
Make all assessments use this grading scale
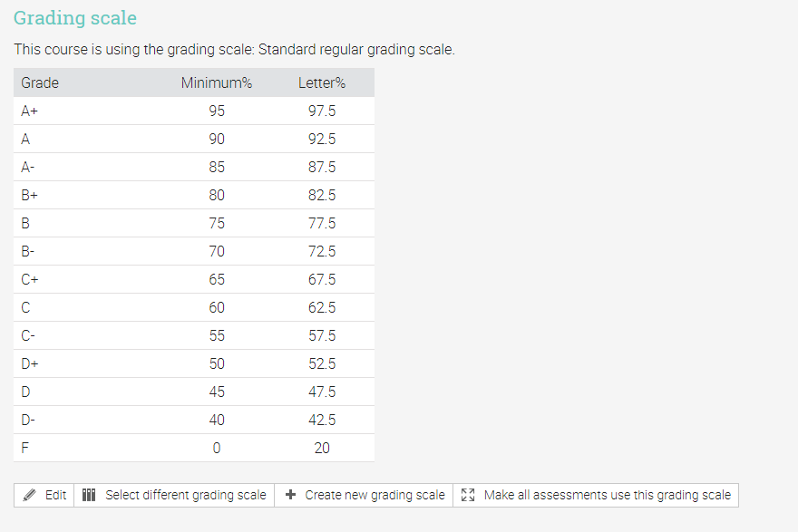607,495
